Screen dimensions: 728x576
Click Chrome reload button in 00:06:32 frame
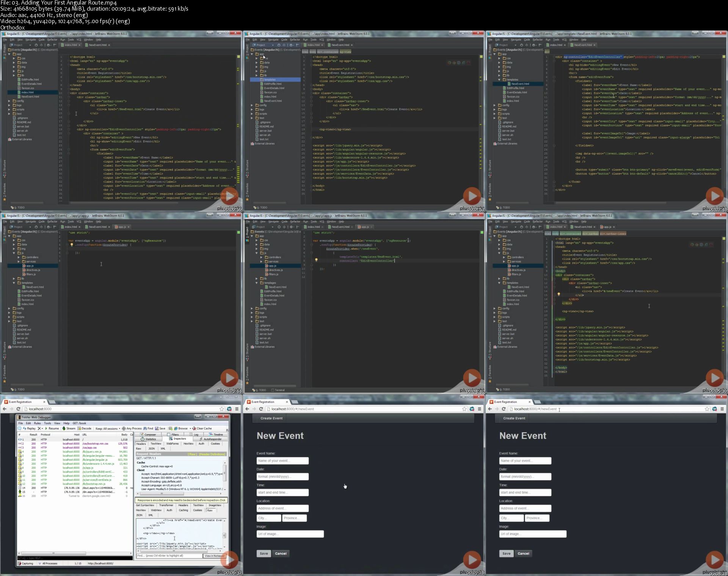click(18, 409)
